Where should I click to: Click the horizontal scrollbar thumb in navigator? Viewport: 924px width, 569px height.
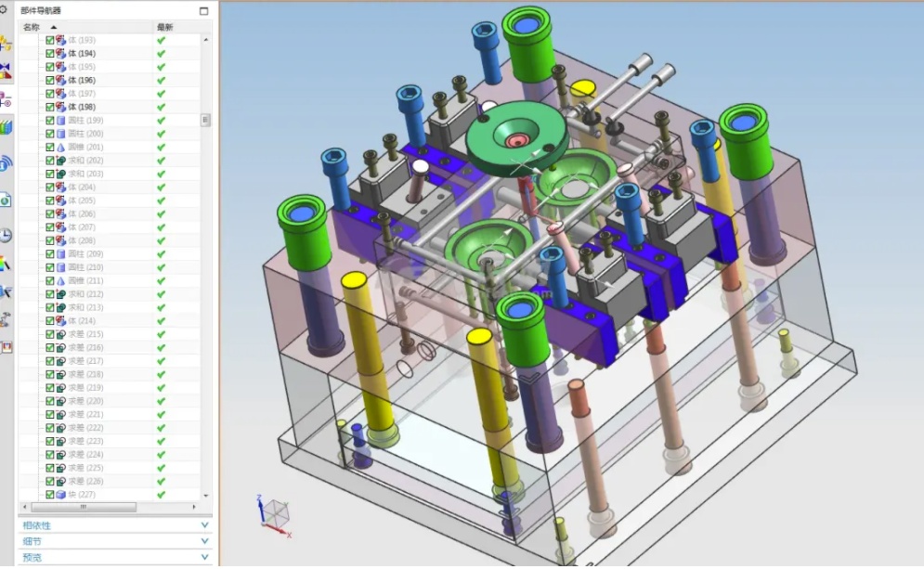(84, 507)
